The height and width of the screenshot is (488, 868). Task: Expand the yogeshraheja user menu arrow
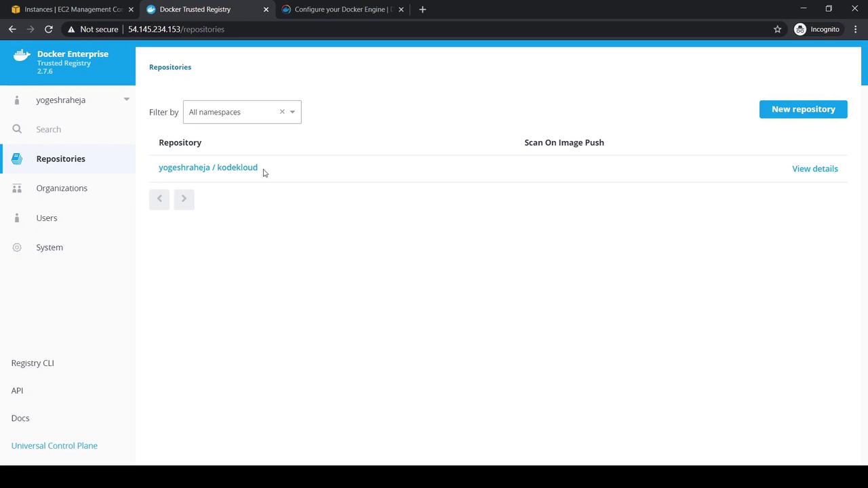click(126, 100)
